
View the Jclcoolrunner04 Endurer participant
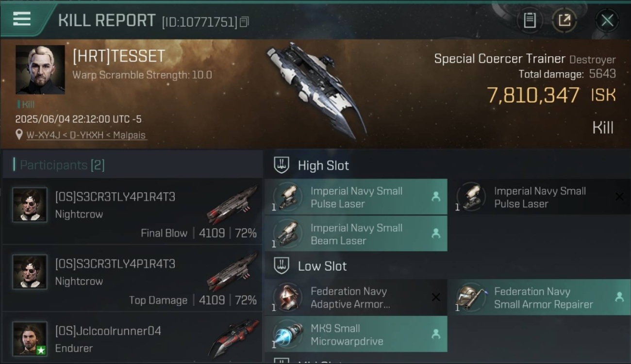(133, 338)
